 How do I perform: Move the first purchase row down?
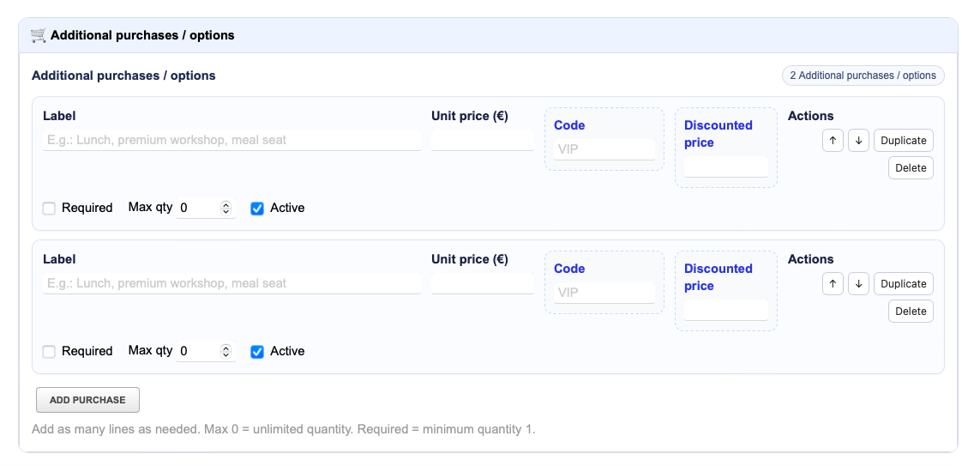click(x=859, y=140)
